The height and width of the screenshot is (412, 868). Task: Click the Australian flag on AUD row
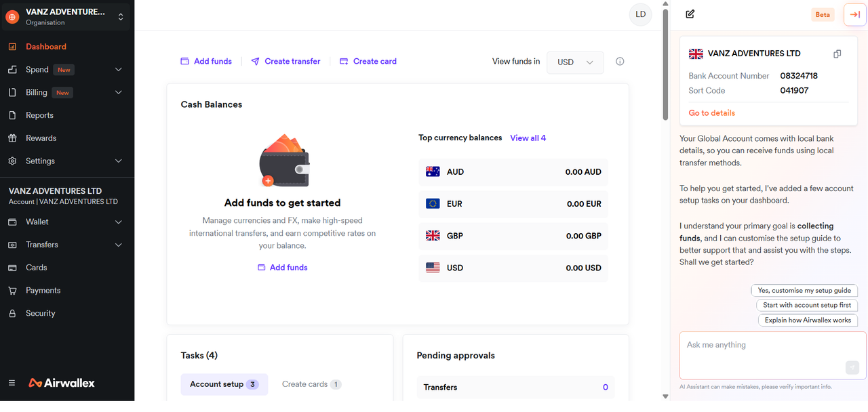click(433, 172)
